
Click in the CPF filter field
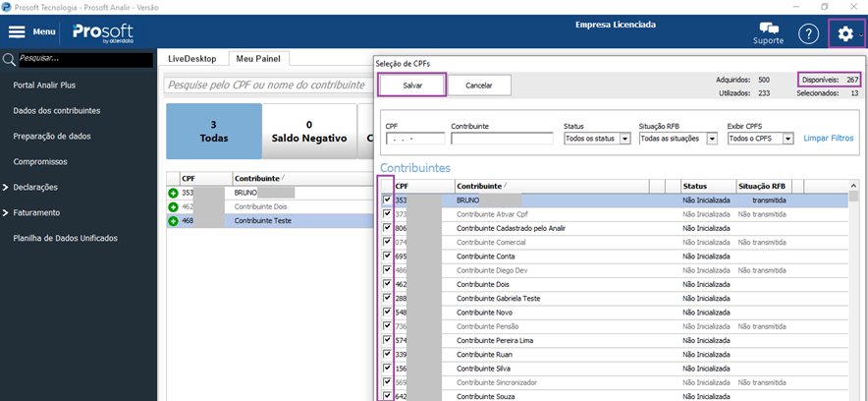[415, 139]
